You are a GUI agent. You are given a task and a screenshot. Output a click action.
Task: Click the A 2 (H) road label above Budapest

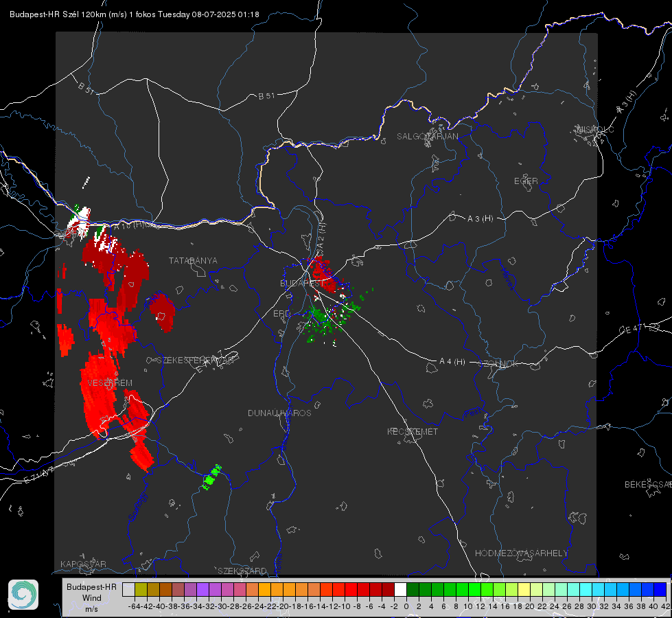(321, 235)
